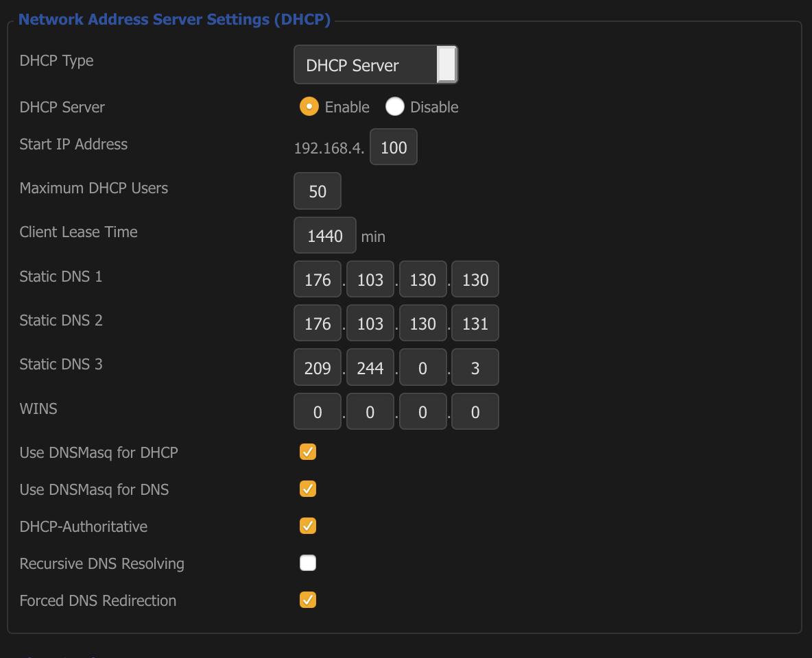
Task: Disable the DHCP-Authoritative checkbox
Action: pos(308,526)
